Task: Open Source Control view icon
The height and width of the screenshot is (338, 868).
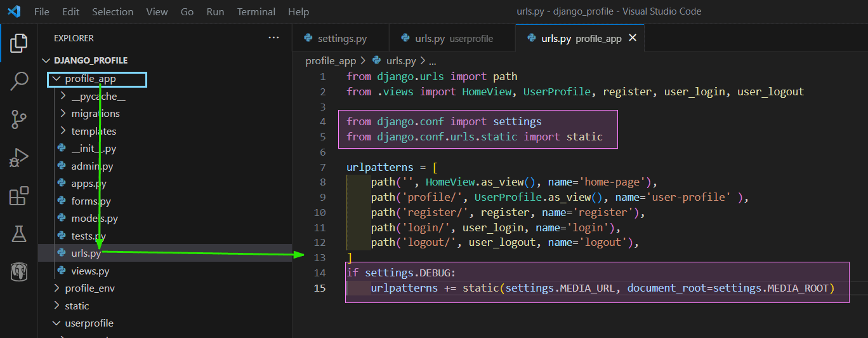Action: (19, 119)
